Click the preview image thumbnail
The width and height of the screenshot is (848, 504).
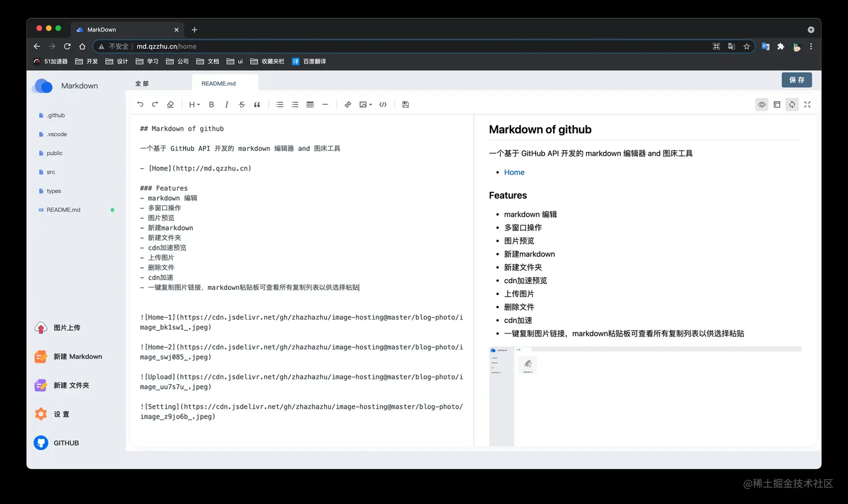click(x=645, y=396)
